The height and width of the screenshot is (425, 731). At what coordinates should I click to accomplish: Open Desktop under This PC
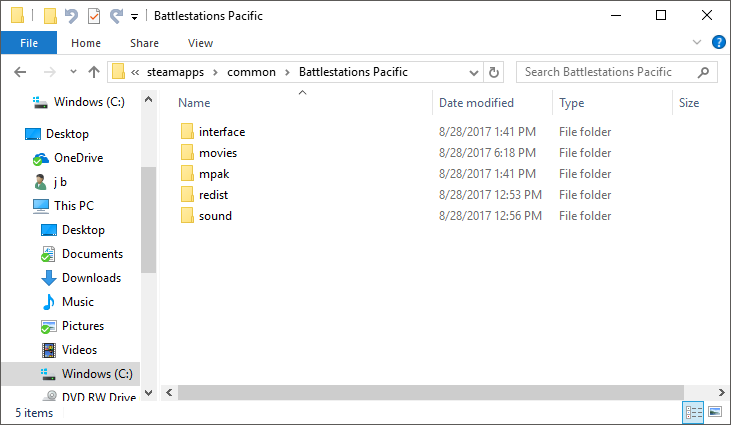[73, 230]
